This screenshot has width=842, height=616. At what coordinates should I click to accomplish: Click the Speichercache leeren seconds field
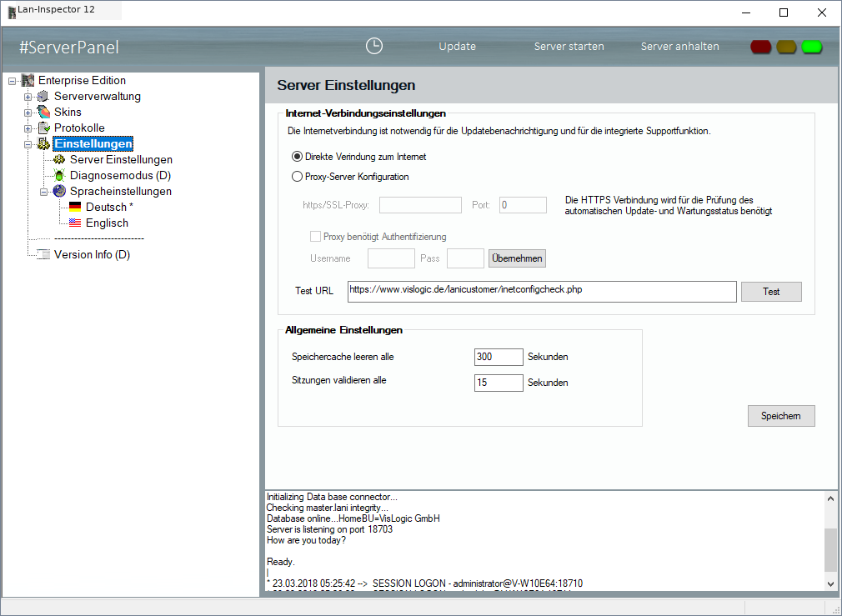pos(499,357)
